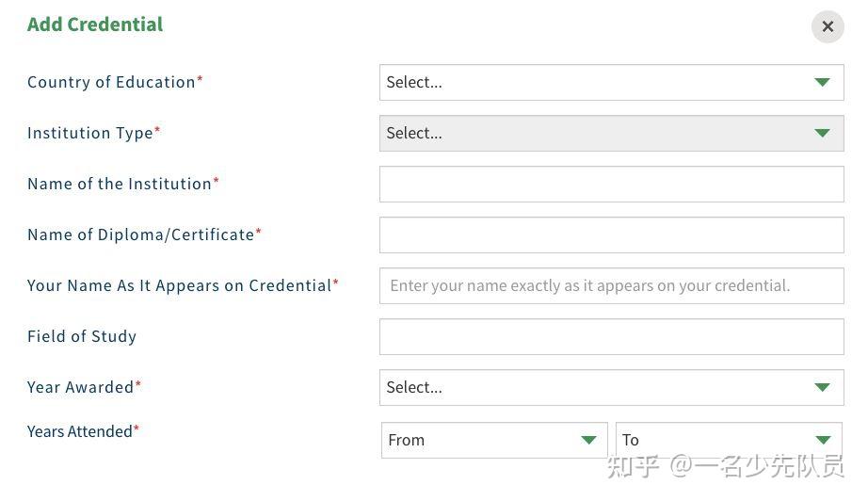Click the Year Awarded label

[81, 388]
